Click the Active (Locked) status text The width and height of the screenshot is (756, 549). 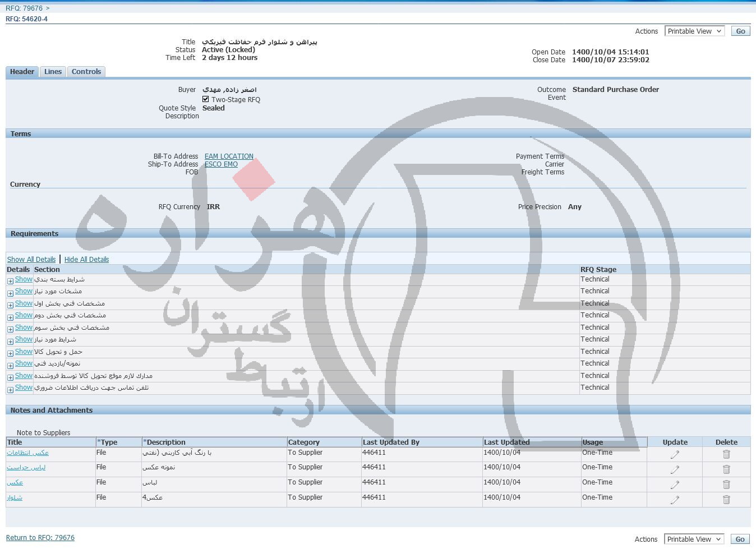tap(228, 50)
